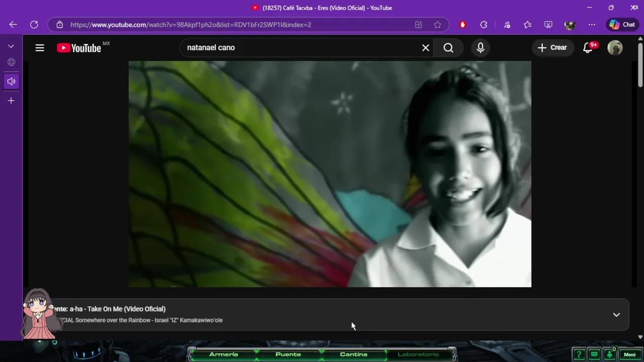Clear the search query with X
Screen dimensions: 644x362
pyautogui.click(x=426, y=48)
